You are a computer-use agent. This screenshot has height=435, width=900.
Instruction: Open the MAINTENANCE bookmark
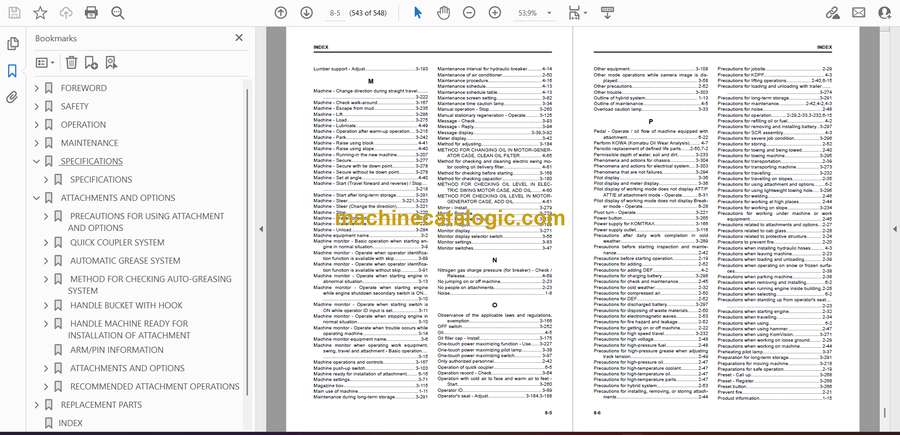[90, 143]
